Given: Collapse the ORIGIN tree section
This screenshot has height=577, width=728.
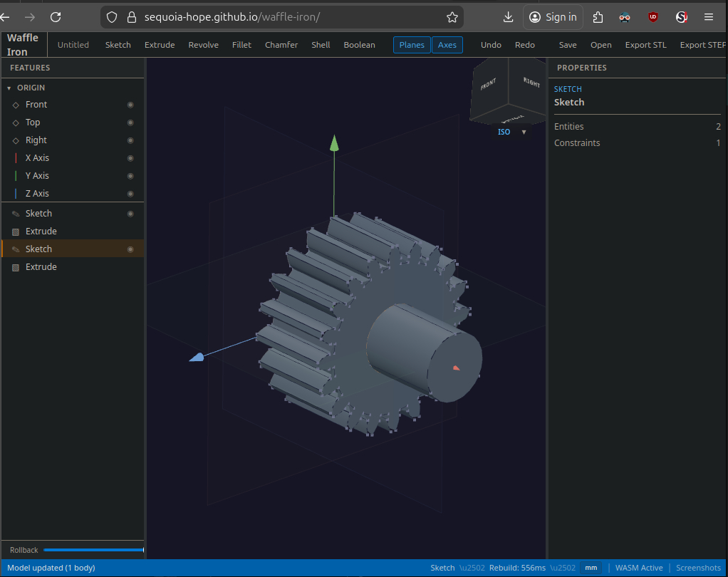Looking at the screenshot, I should 9,88.
